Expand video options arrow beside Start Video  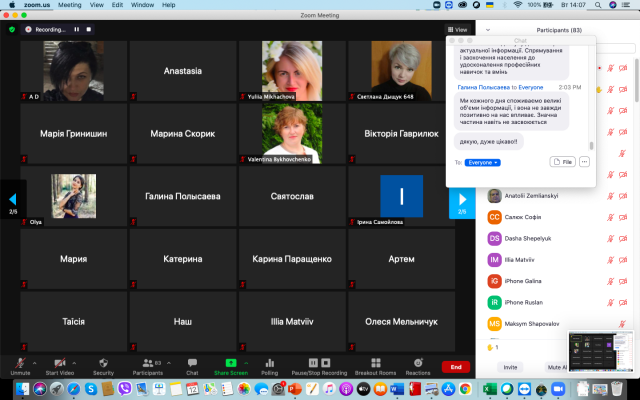74,362
